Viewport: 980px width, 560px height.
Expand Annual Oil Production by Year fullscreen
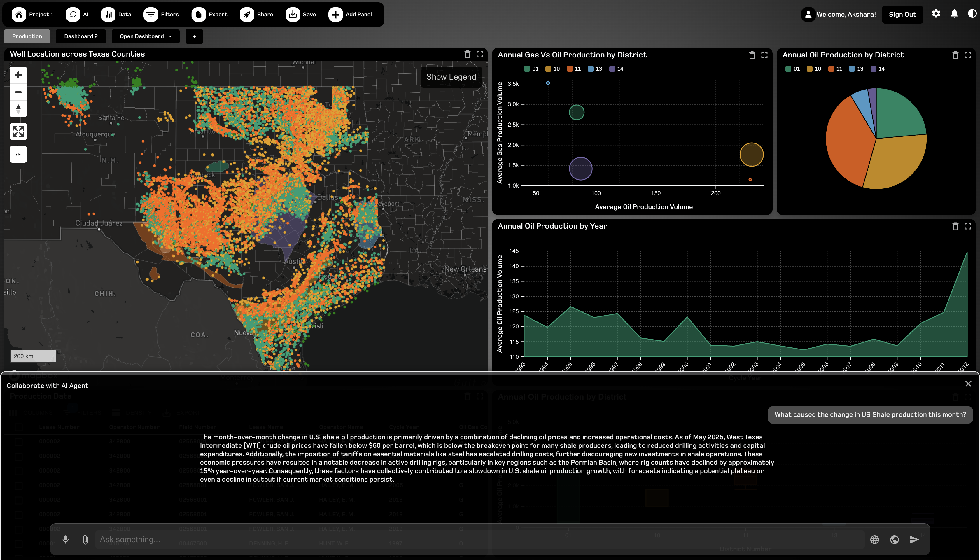coord(967,226)
